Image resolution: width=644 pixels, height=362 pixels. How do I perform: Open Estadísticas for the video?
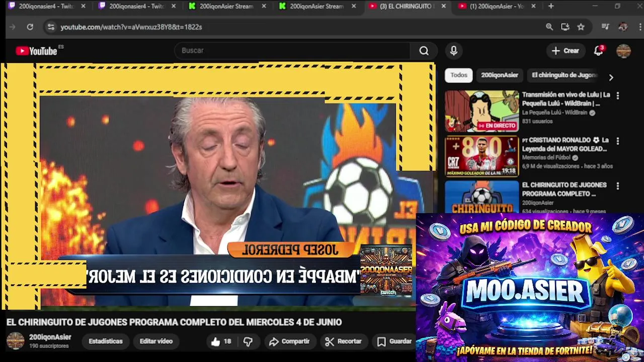106,341
